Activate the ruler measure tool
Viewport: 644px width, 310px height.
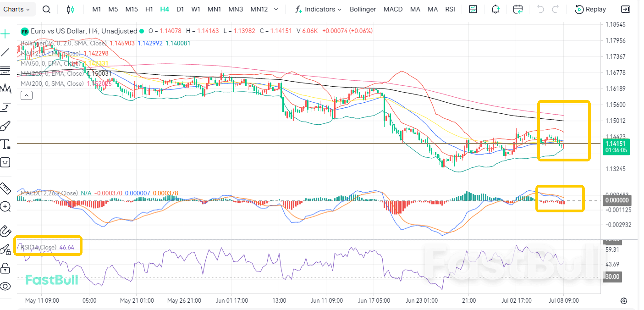pos(6,188)
